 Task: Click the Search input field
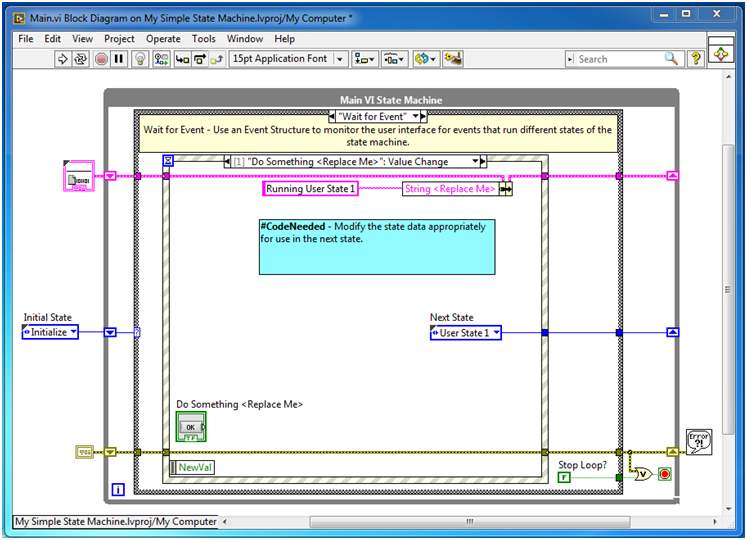click(620, 59)
